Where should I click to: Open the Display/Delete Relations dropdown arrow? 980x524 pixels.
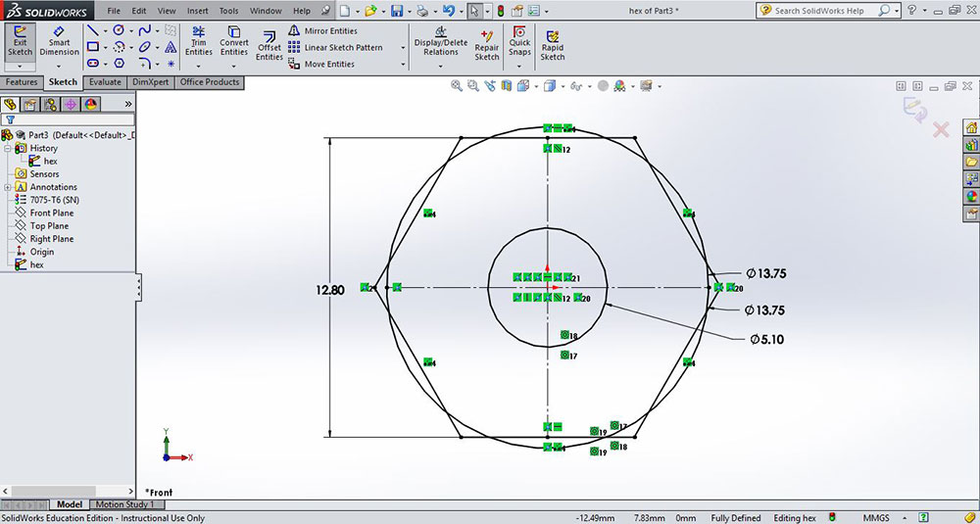[441, 66]
